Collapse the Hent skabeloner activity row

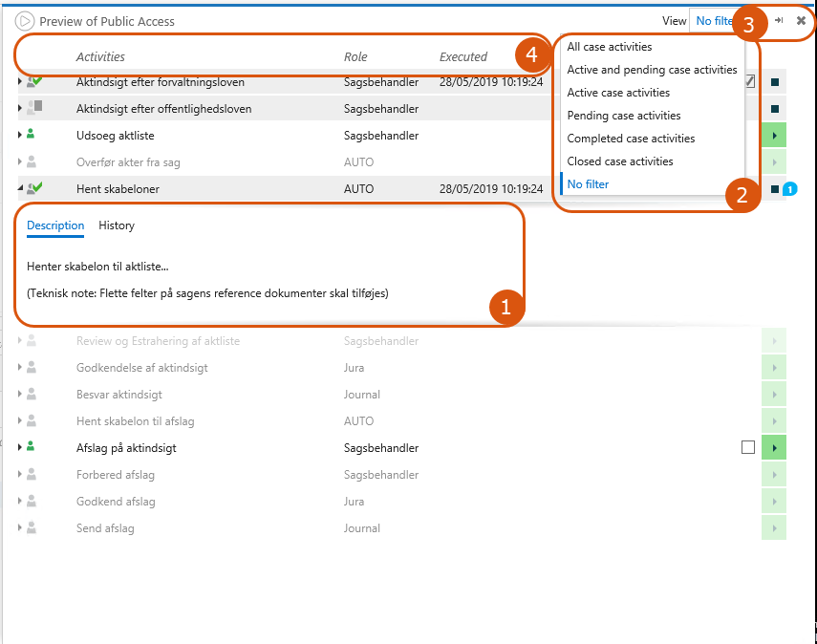tap(20, 189)
